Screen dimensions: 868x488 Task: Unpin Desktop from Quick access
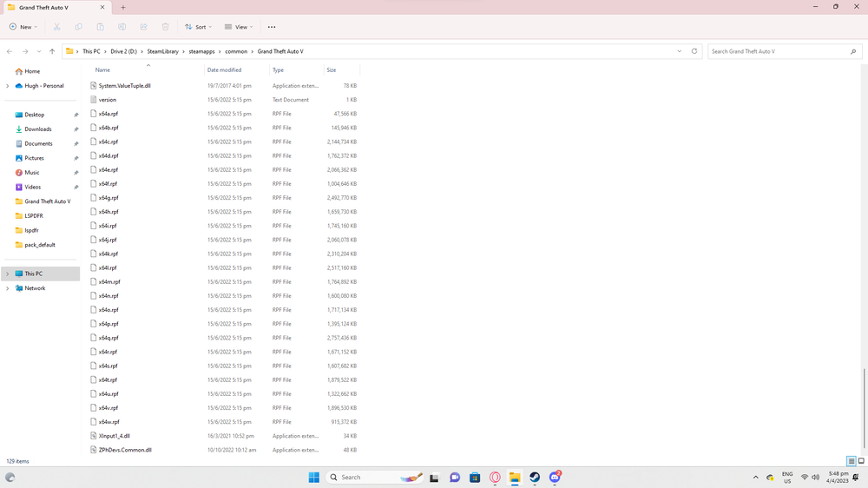tap(76, 115)
